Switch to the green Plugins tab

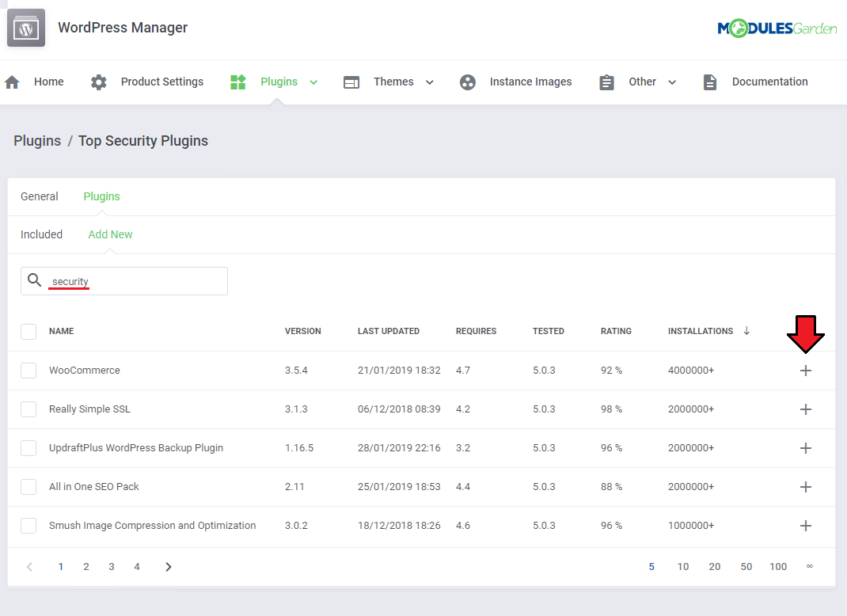(x=101, y=196)
